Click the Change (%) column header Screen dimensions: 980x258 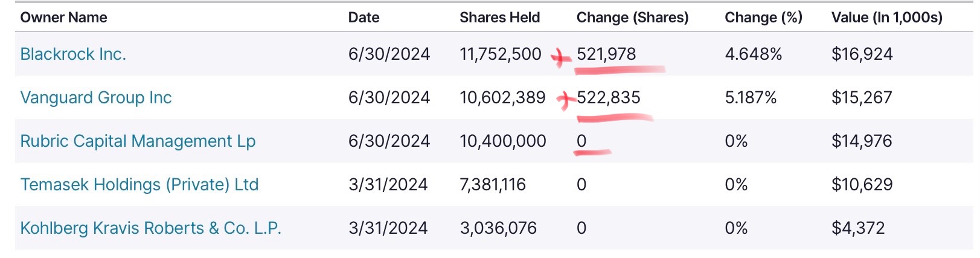tap(763, 18)
